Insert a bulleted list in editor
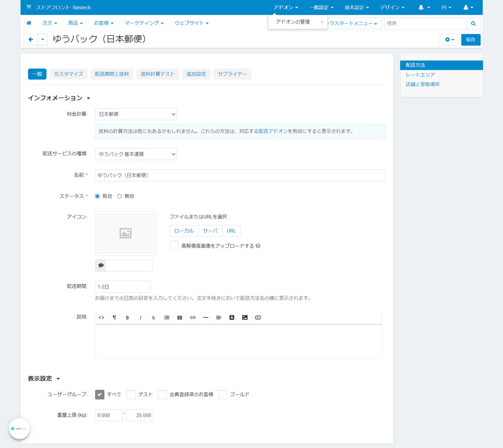 pyautogui.click(x=166, y=317)
